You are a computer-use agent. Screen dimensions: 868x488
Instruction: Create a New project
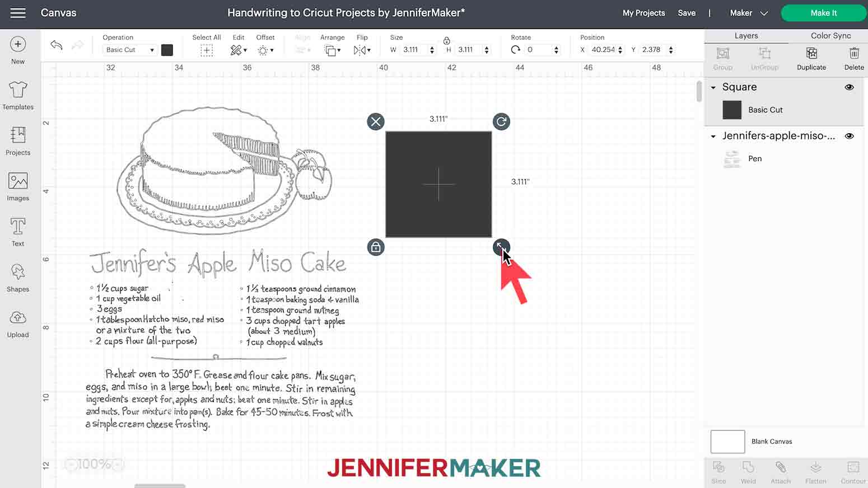click(18, 50)
